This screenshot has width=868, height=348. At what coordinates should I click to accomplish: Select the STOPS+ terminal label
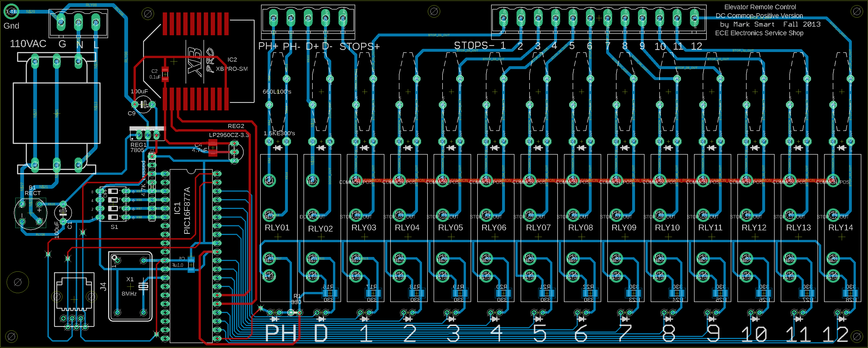(359, 47)
